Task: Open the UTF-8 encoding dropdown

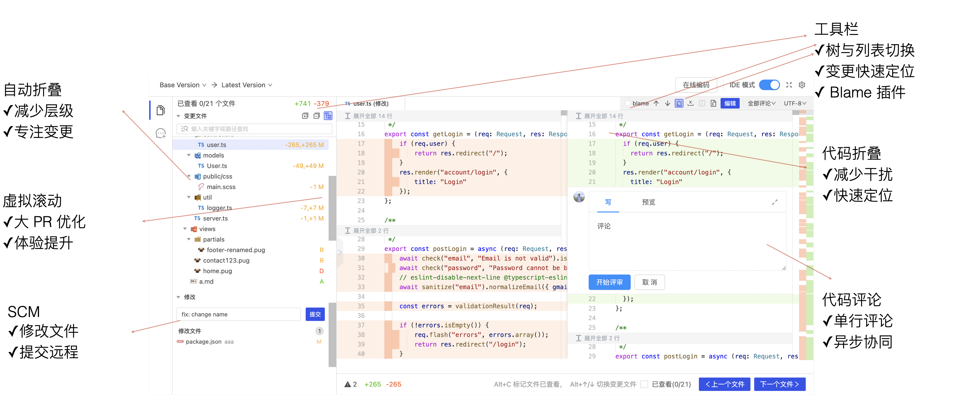Action: [795, 103]
